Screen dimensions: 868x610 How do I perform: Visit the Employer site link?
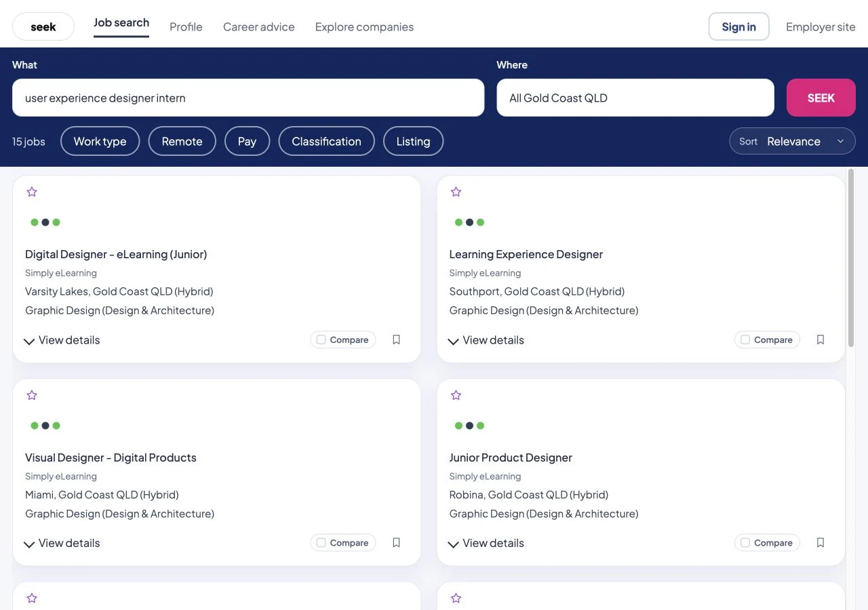point(821,27)
